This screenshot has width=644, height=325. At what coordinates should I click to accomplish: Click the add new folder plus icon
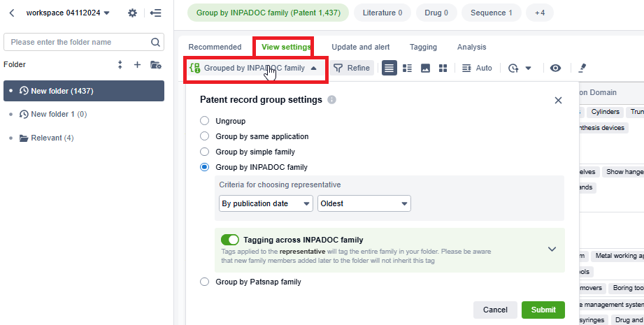tap(137, 64)
